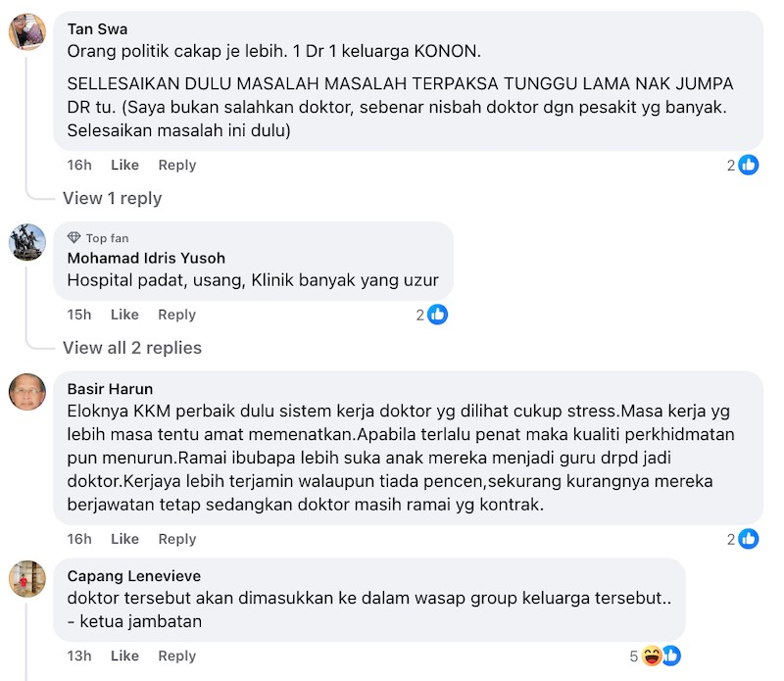The width and height of the screenshot is (784, 681).
Task: Reply to Basir Harun's comment
Action: click(177, 539)
